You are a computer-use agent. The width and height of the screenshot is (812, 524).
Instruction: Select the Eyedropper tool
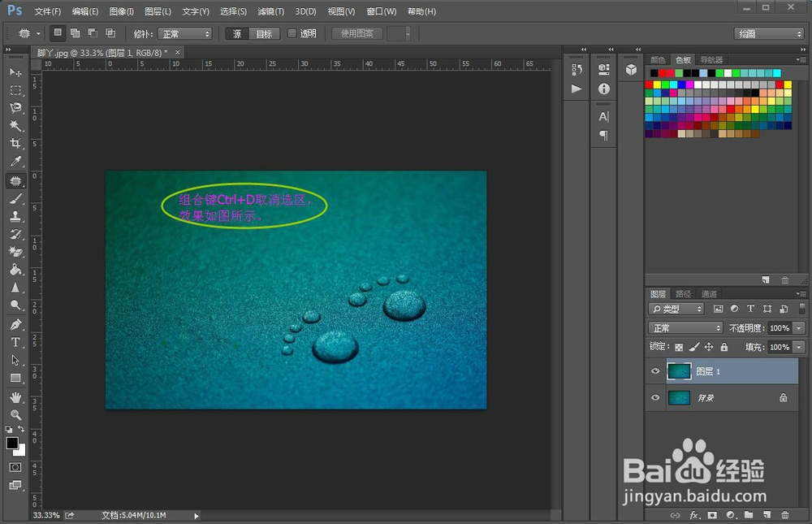click(15, 162)
